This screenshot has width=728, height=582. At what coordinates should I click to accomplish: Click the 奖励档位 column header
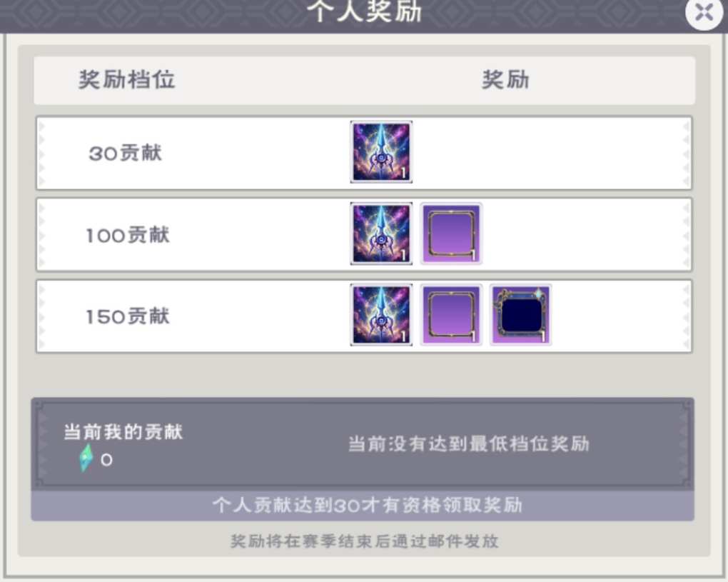(x=127, y=79)
